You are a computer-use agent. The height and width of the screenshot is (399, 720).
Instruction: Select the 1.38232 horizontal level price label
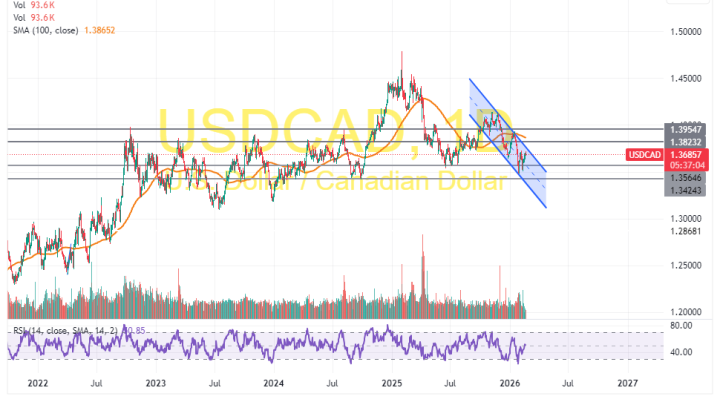click(x=686, y=142)
